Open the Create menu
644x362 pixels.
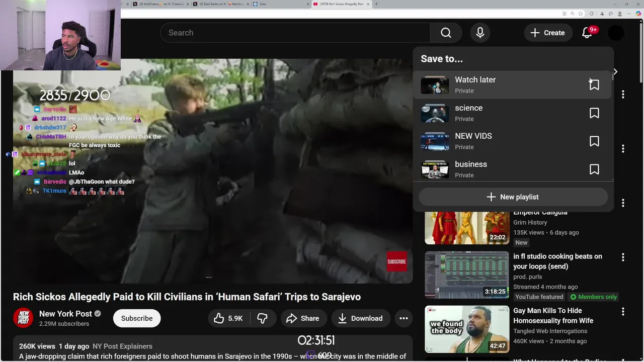click(x=547, y=33)
